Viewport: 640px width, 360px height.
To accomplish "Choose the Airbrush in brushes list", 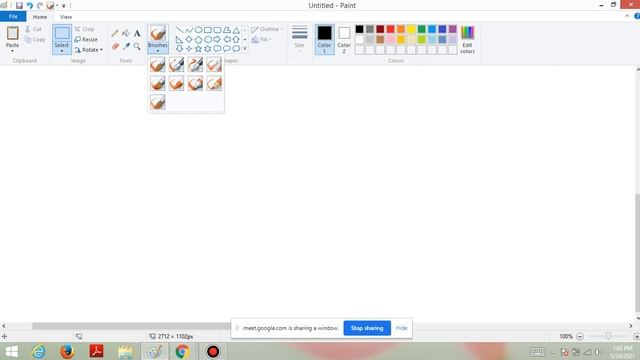I will pyautogui.click(x=214, y=64).
